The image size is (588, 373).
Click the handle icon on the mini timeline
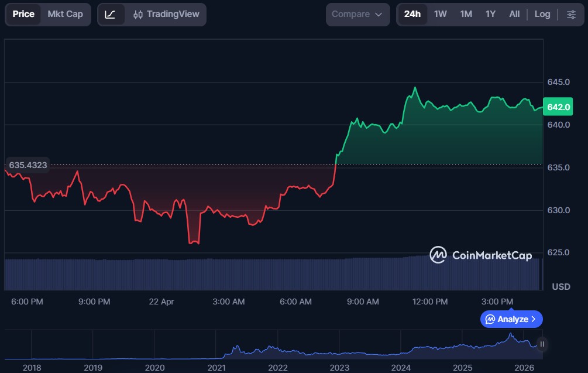542,344
